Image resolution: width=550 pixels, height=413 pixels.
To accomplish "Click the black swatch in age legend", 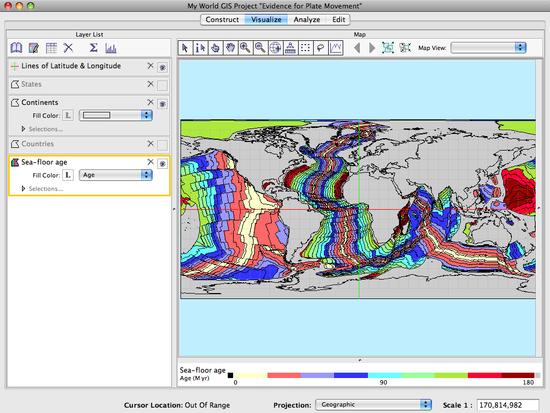I will (230, 375).
